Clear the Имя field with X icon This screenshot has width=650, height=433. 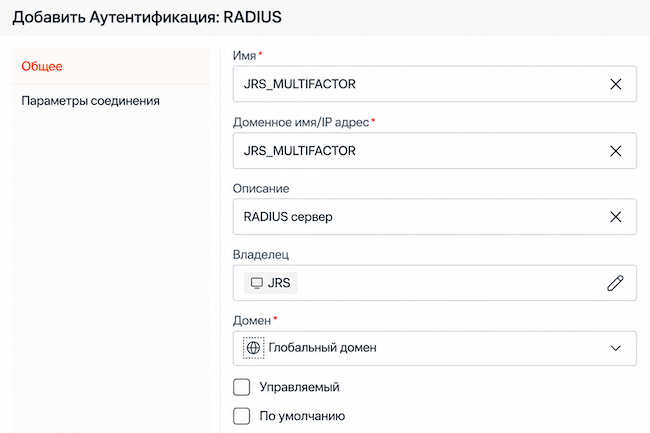(x=616, y=84)
